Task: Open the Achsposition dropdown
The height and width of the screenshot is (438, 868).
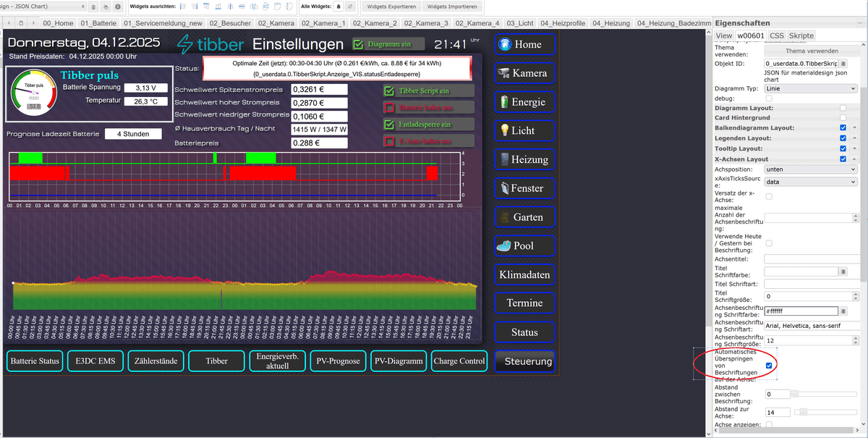Action: (x=810, y=169)
